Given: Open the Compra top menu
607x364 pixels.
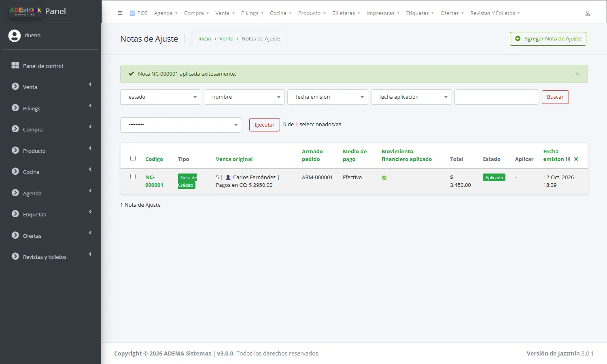Looking at the screenshot, I should tap(196, 13).
